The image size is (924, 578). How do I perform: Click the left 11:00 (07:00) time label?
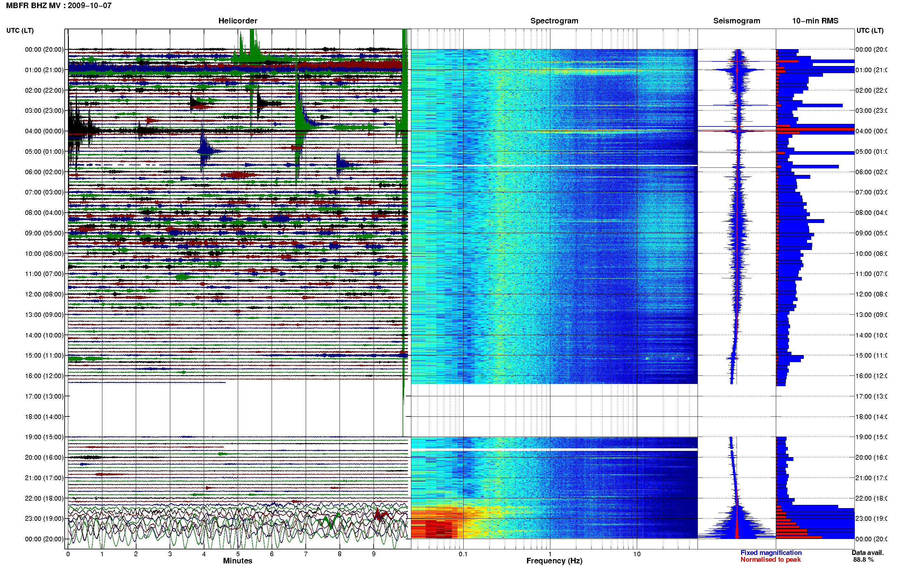pyautogui.click(x=44, y=274)
